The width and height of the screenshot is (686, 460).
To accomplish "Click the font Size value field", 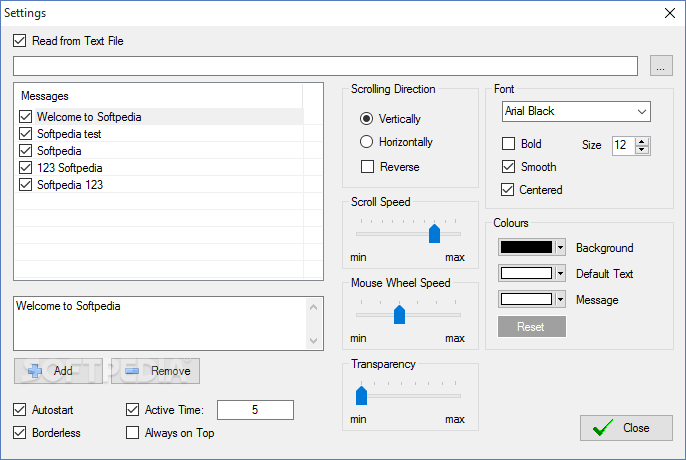I will click(623, 145).
